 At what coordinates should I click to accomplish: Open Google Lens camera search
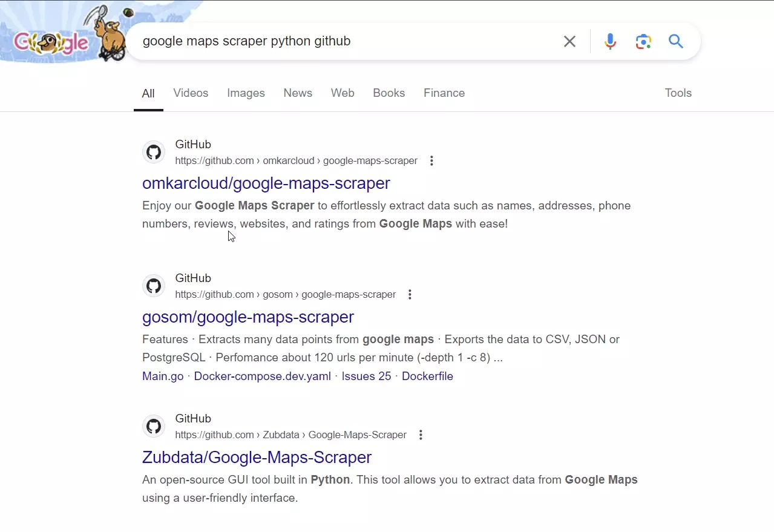[643, 41]
